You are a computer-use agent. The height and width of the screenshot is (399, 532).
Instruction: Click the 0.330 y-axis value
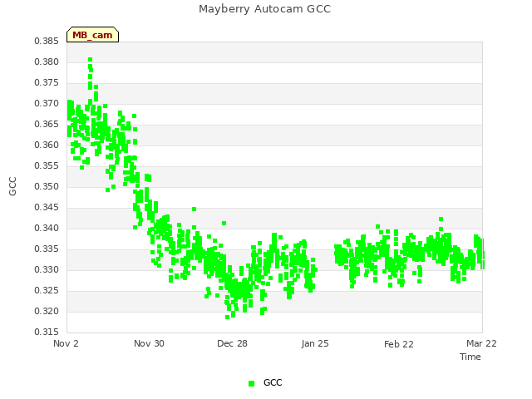(47, 269)
